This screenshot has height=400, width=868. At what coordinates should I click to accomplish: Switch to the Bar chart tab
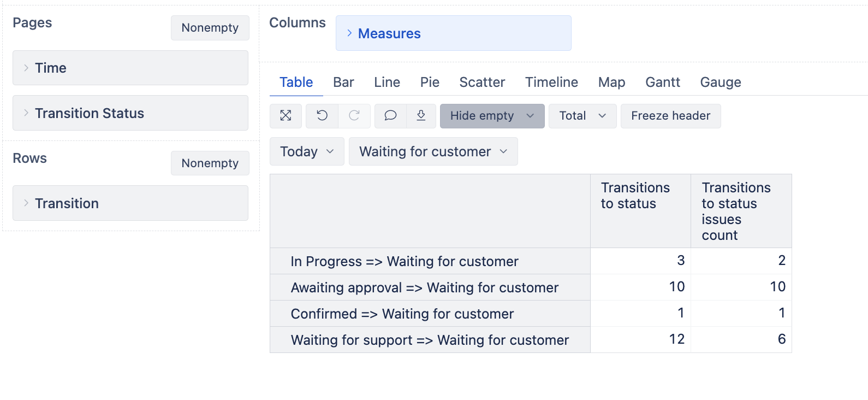(343, 83)
